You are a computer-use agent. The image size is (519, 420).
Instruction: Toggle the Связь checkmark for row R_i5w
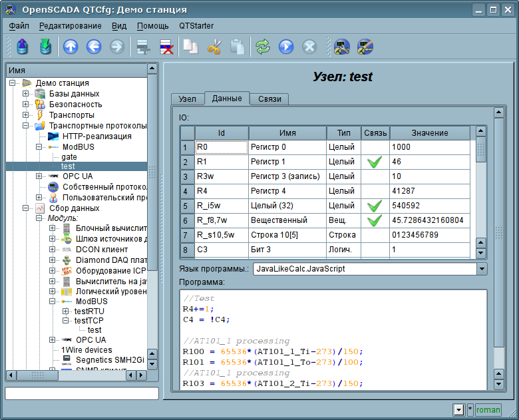click(375, 206)
